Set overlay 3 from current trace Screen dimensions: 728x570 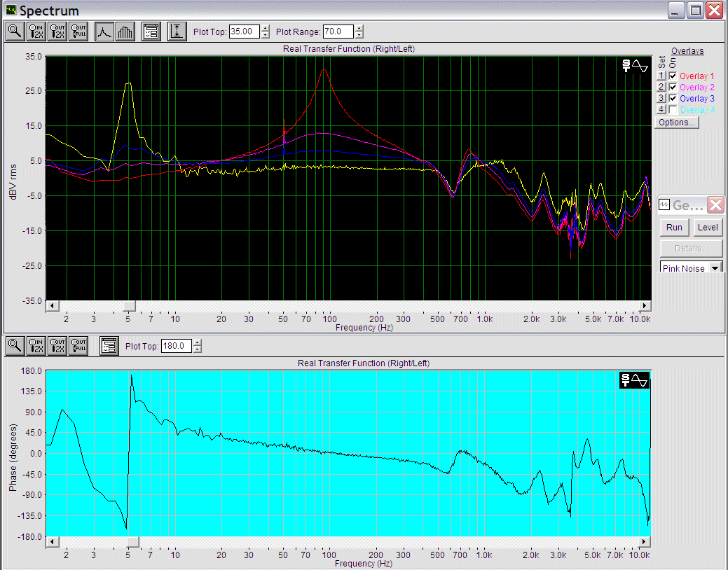pos(661,98)
